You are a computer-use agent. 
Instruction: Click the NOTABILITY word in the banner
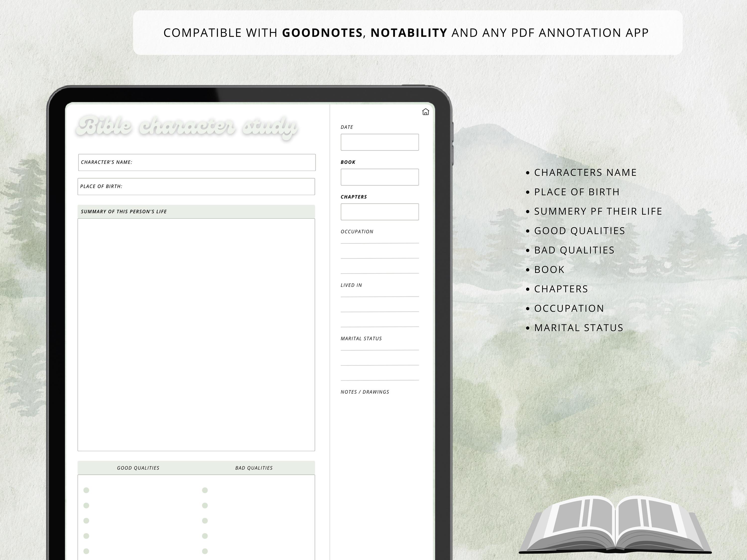(x=409, y=33)
